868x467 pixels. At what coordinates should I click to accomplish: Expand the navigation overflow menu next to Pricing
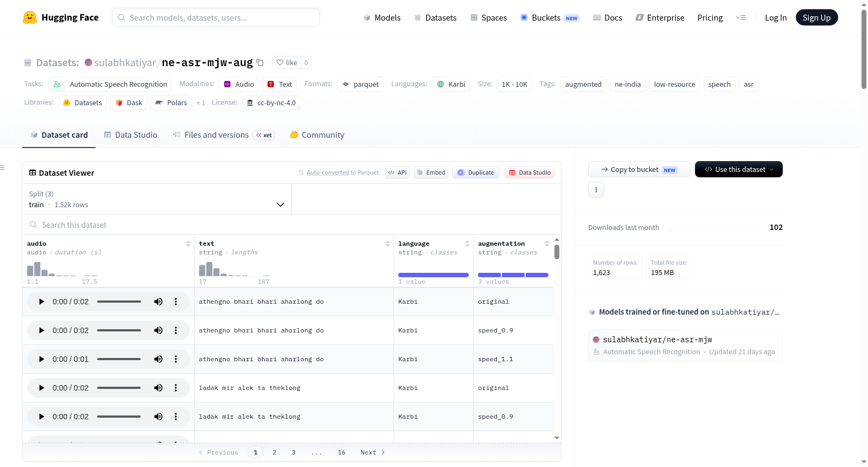tap(741, 17)
